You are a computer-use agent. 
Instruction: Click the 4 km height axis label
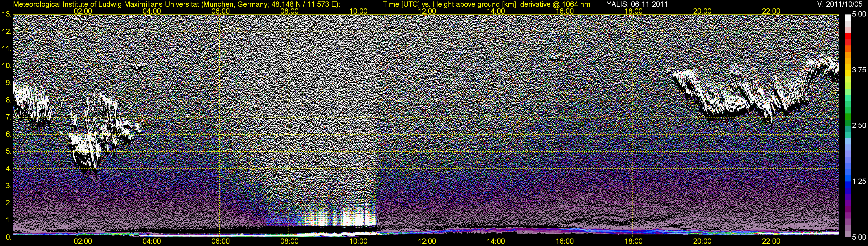pos(8,169)
